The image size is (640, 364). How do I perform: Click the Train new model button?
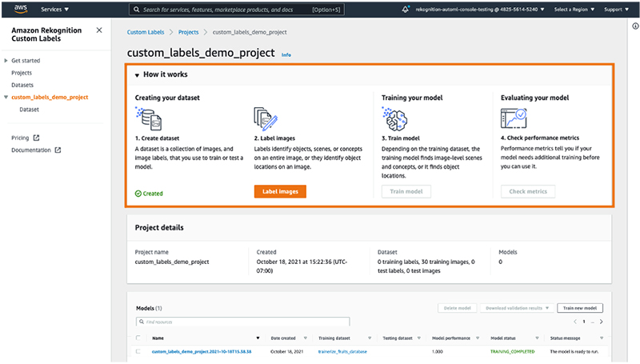[579, 308]
